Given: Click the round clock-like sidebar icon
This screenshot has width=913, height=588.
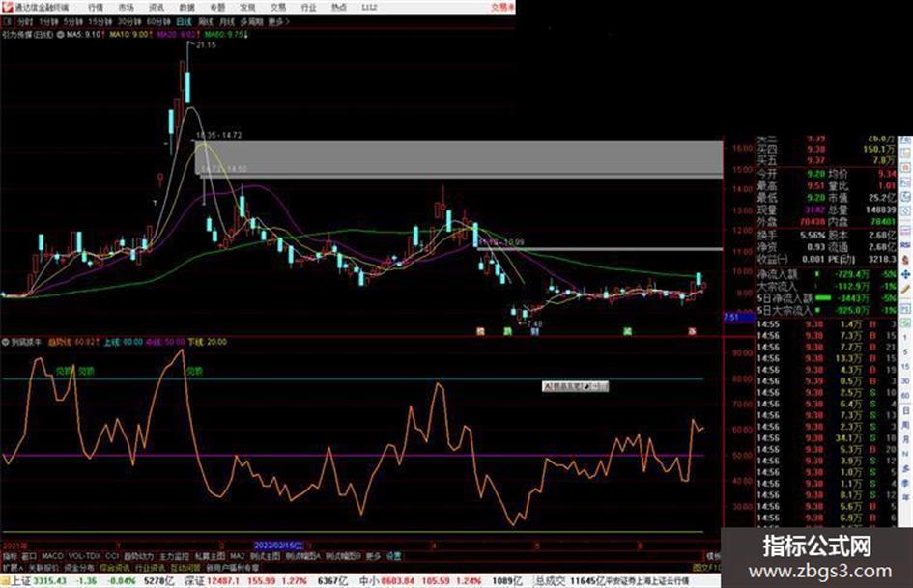Looking at the screenshot, I should pyautogui.click(x=905, y=196).
